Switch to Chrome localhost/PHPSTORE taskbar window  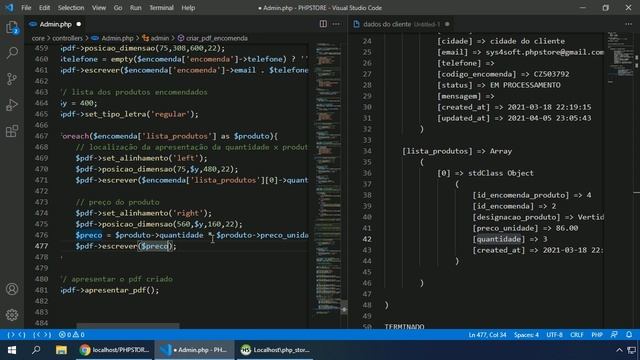tap(115, 350)
